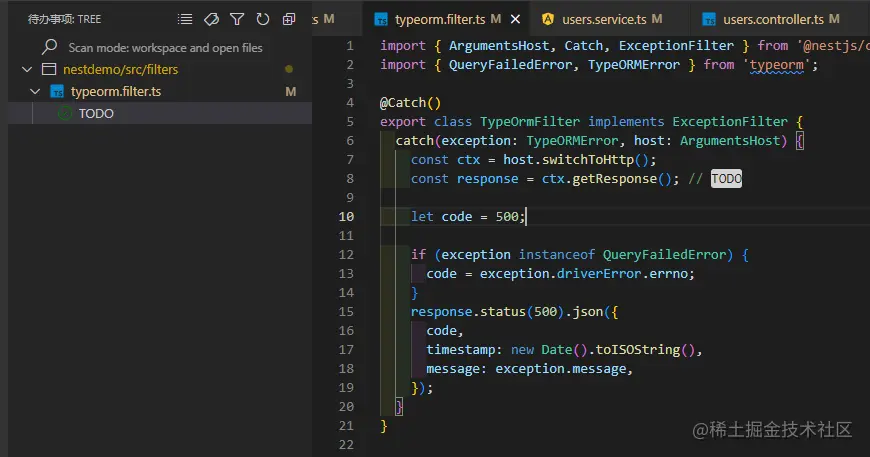Image resolution: width=870 pixels, height=457 pixels.
Task: Click the tag grouping icon in Todo Tree
Action: [x=211, y=19]
